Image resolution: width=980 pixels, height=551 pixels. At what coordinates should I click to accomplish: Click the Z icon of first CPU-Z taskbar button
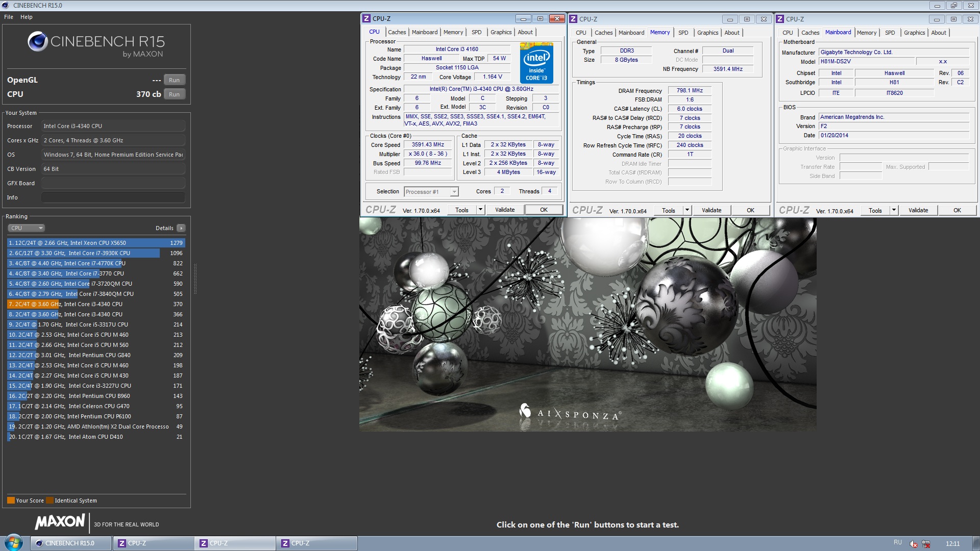122,543
